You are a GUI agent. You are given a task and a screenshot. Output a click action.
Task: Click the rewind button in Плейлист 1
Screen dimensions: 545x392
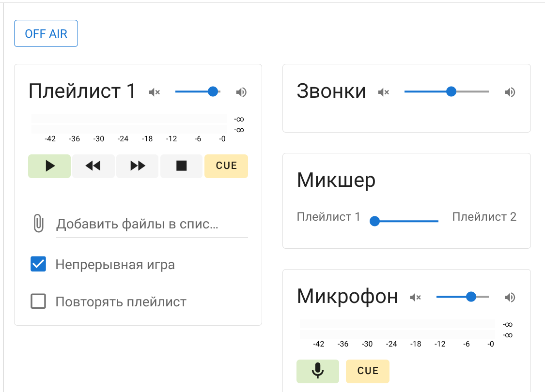click(x=93, y=166)
